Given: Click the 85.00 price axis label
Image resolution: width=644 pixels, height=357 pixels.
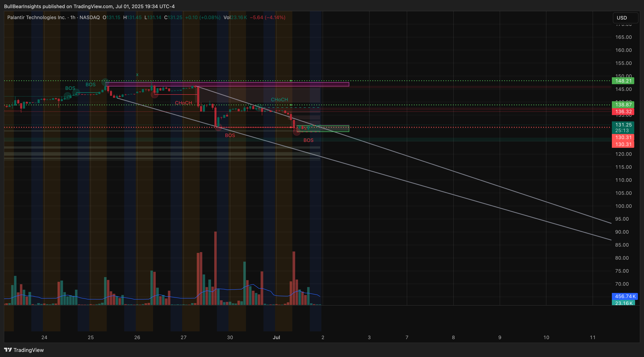Looking at the screenshot, I should pos(622,245).
